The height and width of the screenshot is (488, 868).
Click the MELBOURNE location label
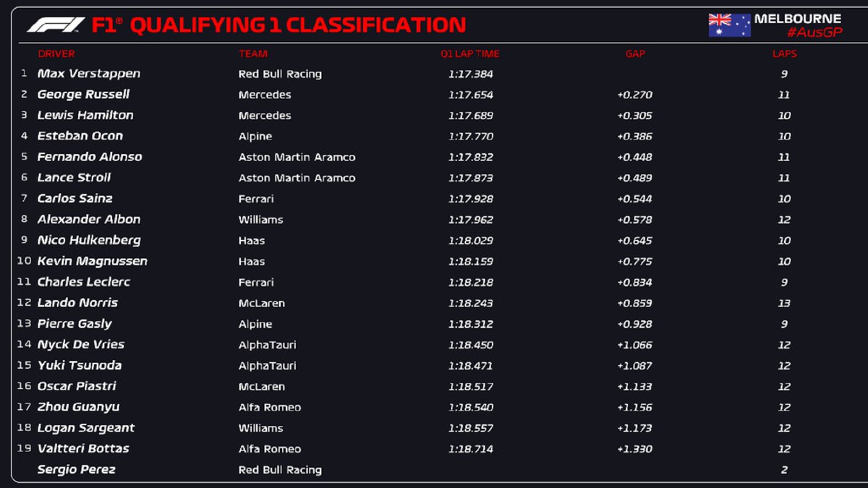pos(798,19)
